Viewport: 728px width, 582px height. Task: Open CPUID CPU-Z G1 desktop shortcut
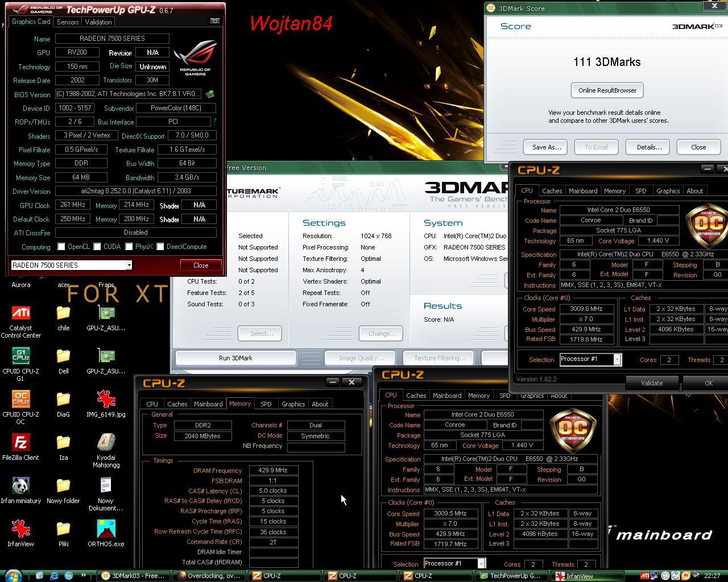tap(21, 365)
